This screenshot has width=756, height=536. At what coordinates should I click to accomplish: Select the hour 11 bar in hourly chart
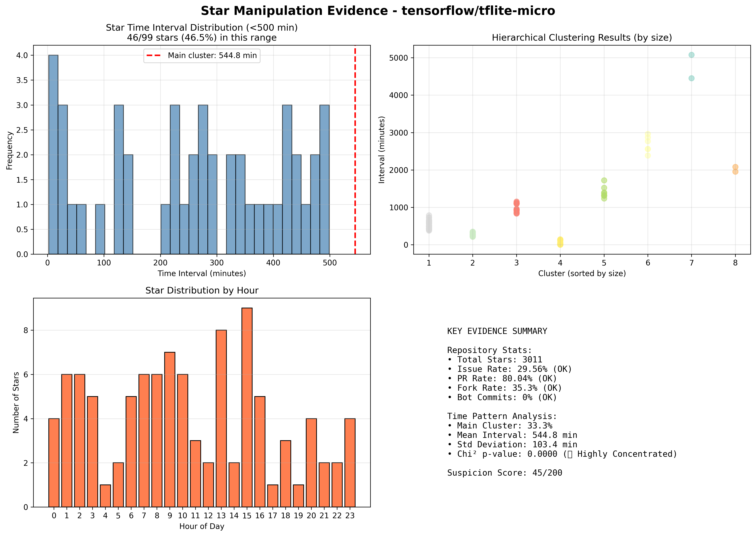point(195,474)
